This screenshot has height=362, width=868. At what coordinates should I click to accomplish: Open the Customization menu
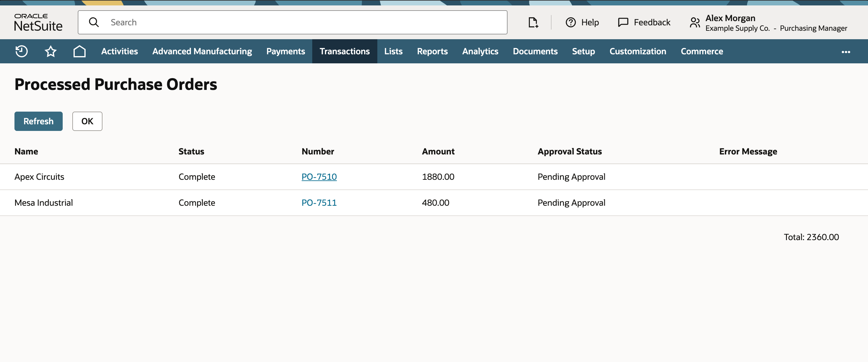coord(637,51)
